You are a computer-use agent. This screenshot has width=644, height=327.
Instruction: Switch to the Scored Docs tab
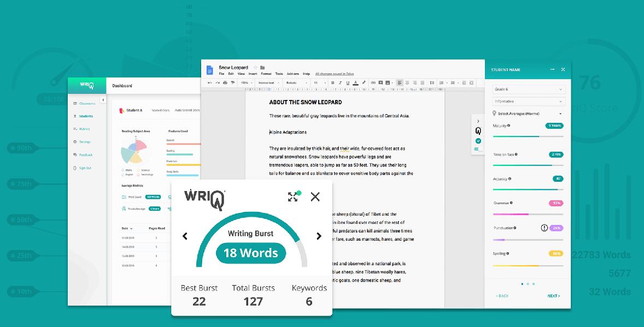(160, 110)
